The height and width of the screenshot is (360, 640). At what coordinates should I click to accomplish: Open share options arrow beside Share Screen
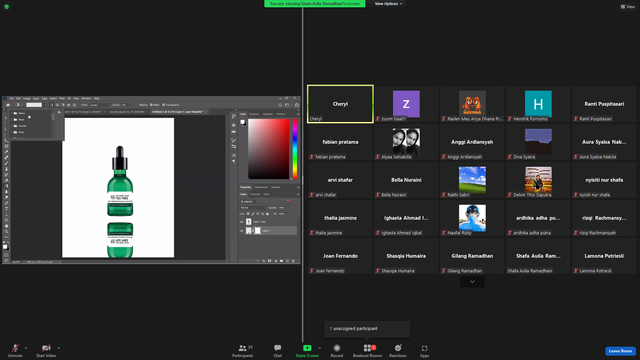[x=319, y=348]
